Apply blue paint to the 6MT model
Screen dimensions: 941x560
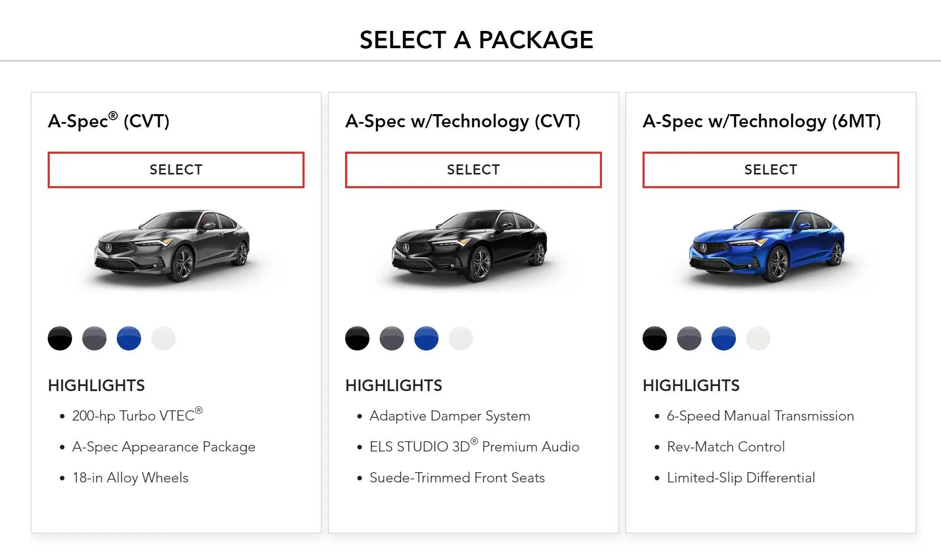click(x=723, y=338)
